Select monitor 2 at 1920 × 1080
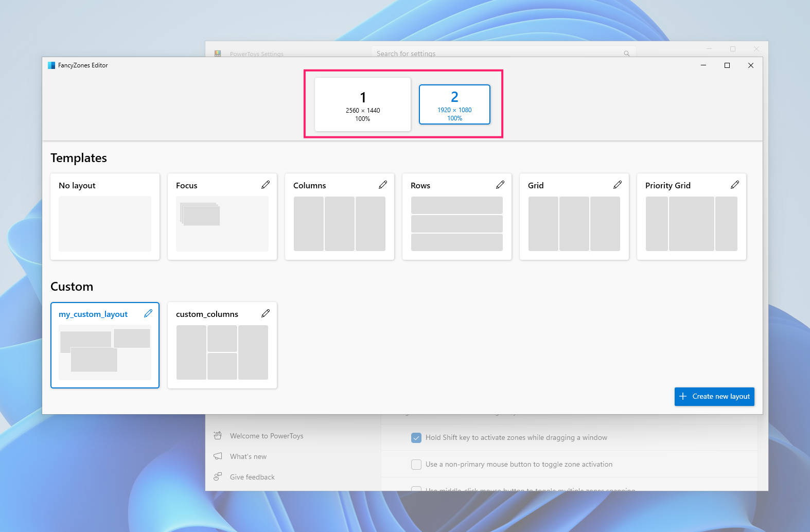 point(454,104)
